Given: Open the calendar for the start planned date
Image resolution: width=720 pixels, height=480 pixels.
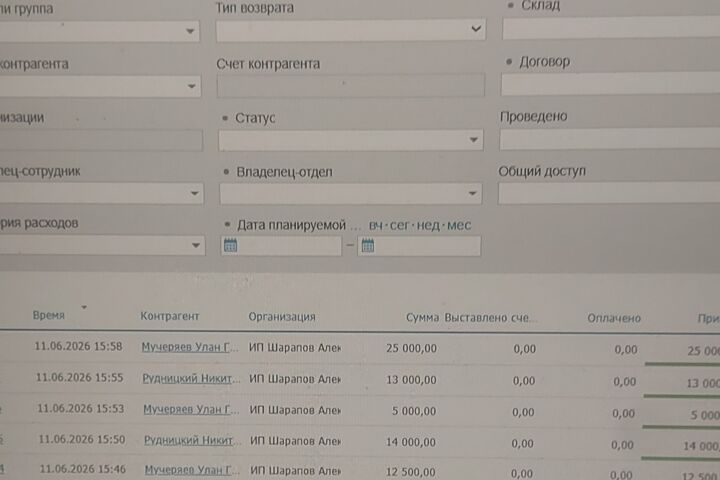Looking at the screenshot, I should (230, 246).
